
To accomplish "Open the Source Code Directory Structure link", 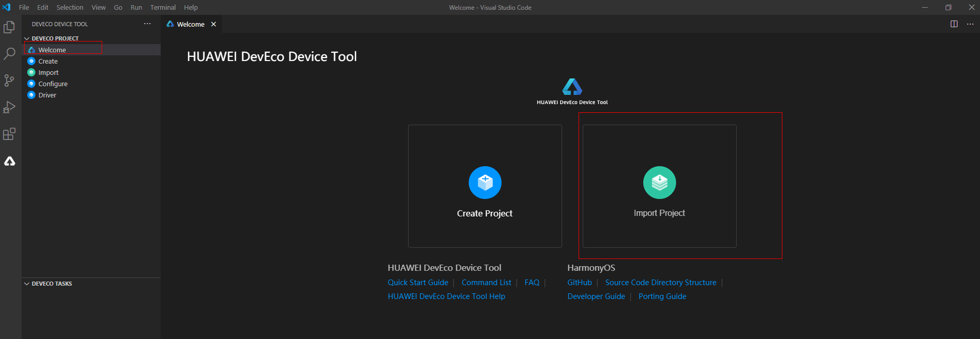I will click(x=660, y=283).
